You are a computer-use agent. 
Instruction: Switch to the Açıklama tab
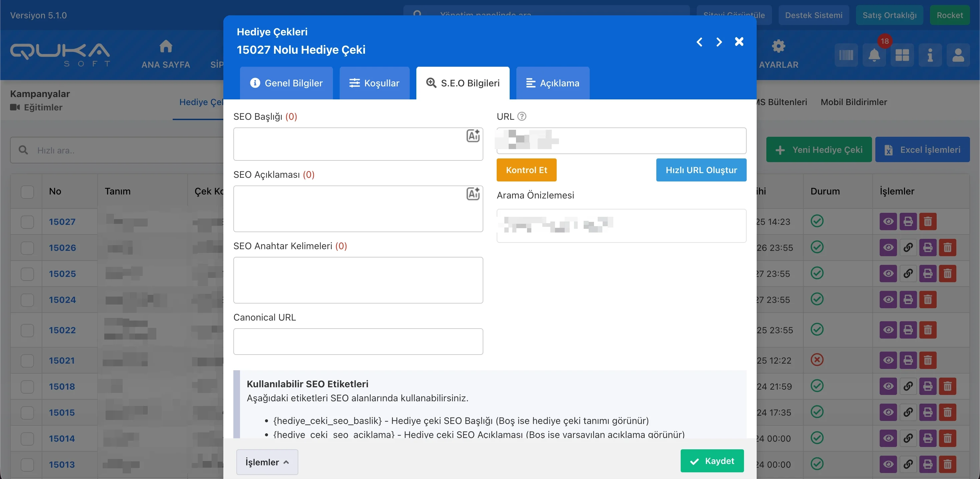click(x=552, y=83)
